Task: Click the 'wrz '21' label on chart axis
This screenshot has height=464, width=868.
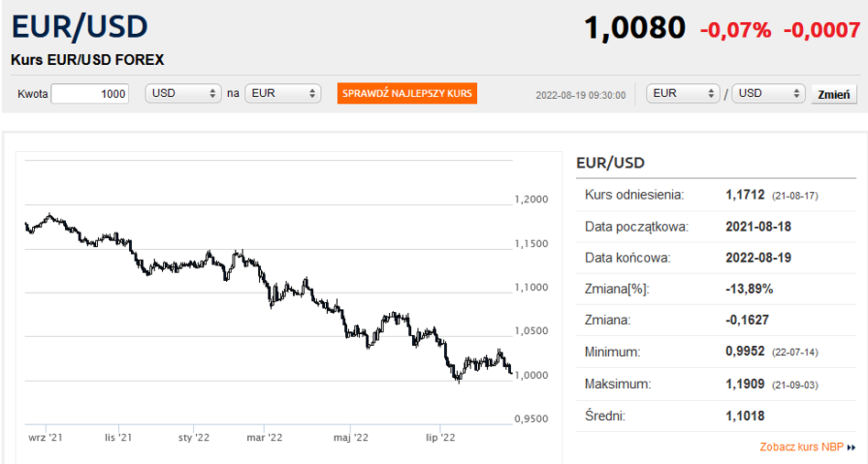Action: tap(45, 437)
